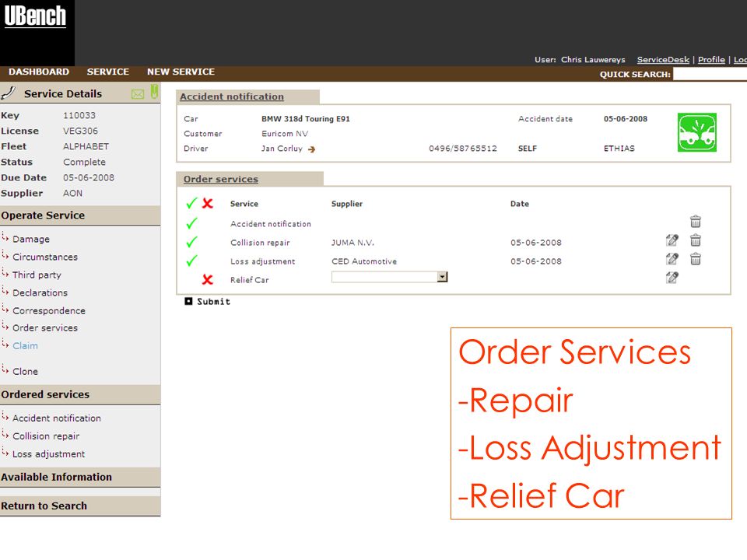The image size is (747, 560).
Task: Open Accident notification under Ordered services
Action: (x=57, y=418)
